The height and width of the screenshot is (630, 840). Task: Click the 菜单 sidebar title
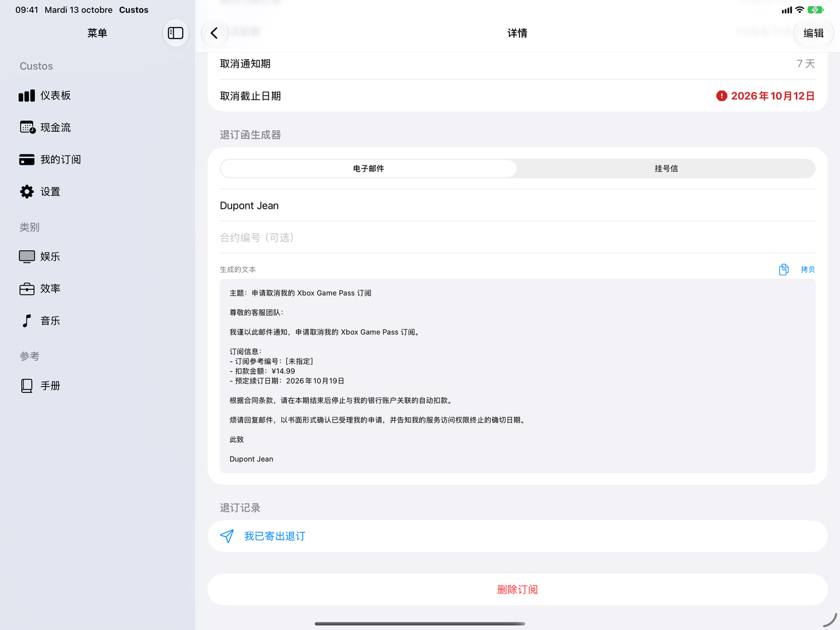click(97, 33)
